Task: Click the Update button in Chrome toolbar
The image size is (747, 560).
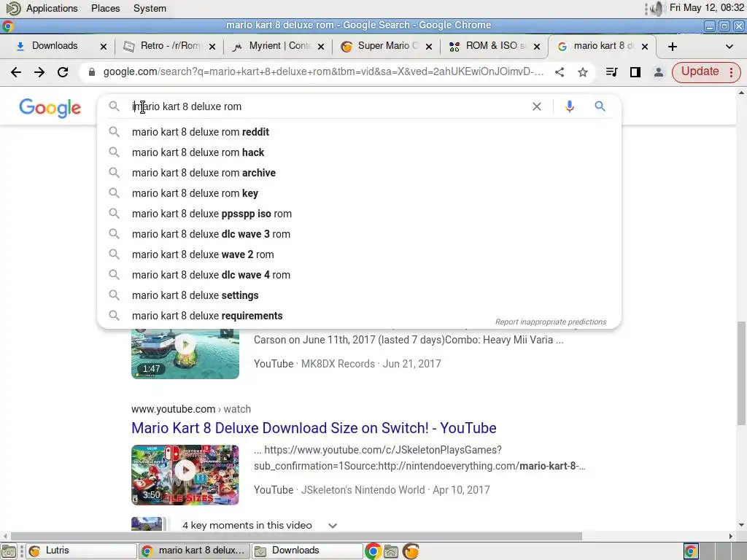Action: coord(700,71)
